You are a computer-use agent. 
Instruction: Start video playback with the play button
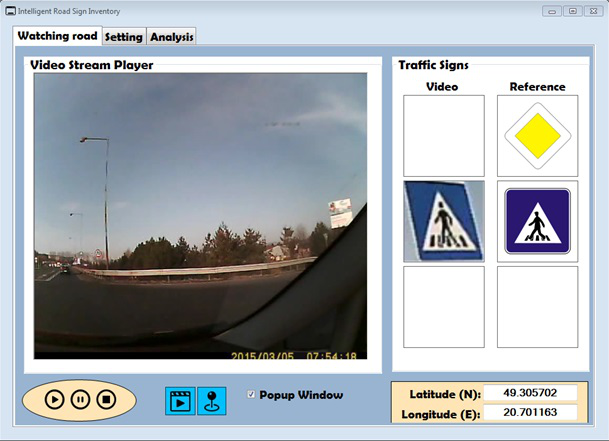[x=54, y=399]
